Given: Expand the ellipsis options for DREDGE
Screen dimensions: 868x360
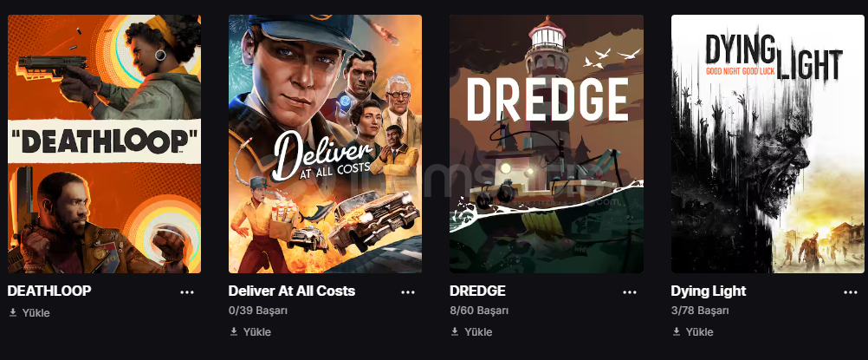Looking at the screenshot, I should click(630, 292).
